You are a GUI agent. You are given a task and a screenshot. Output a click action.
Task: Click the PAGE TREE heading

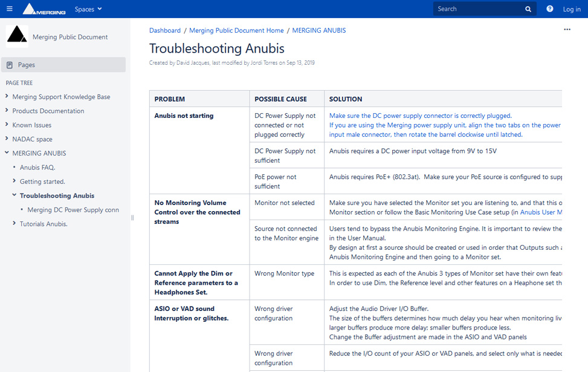point(19,83)
